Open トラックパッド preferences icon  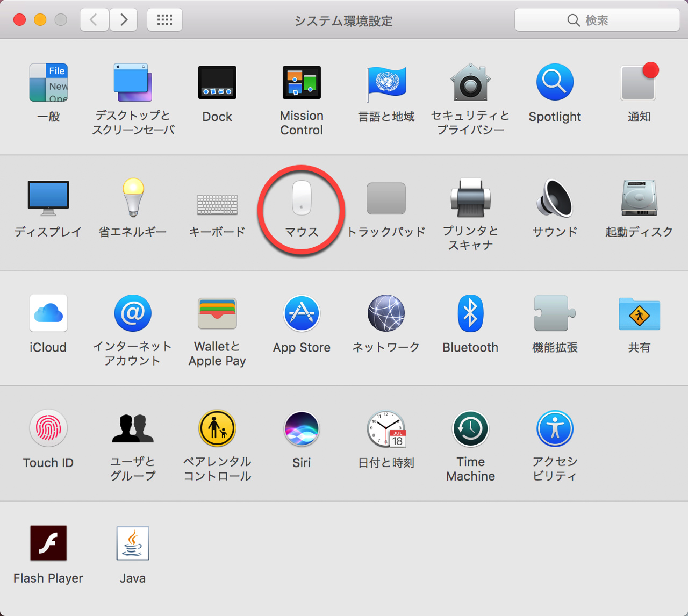[x=386, y=198]
